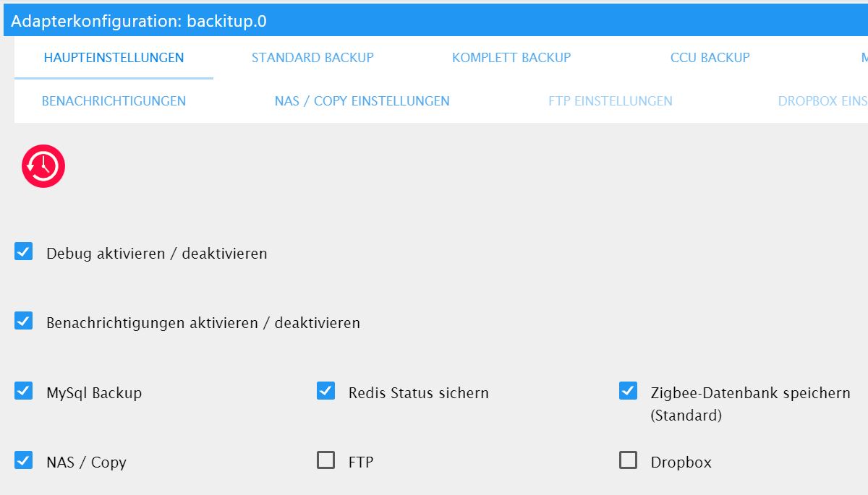This screenshot has width=868, height=495.
Task: Click the FTP Einstellungen tab
Action: pyautogui.click(x=610, y=101)
